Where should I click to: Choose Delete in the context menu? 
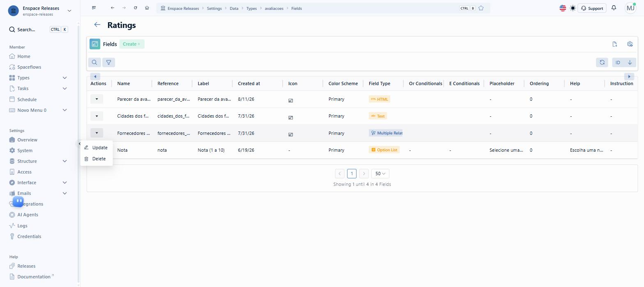97,159
